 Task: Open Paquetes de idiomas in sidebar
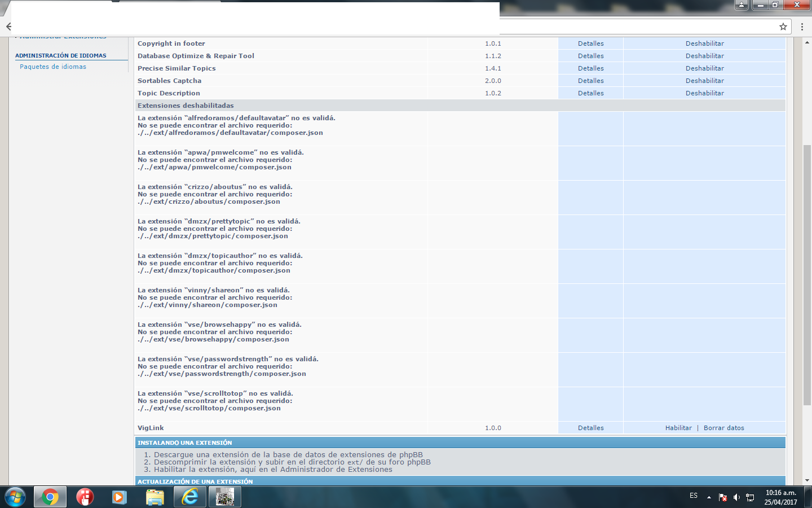point(53,67)
